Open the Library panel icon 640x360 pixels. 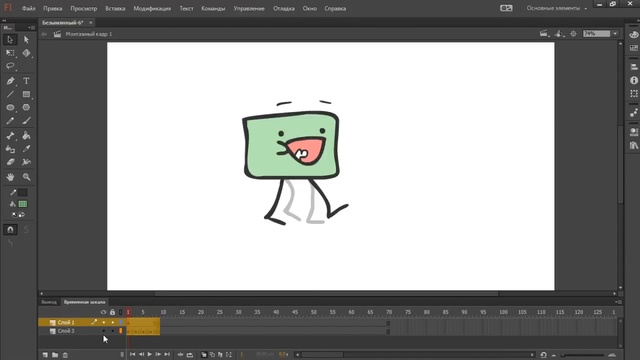click(x=633, y=145)
